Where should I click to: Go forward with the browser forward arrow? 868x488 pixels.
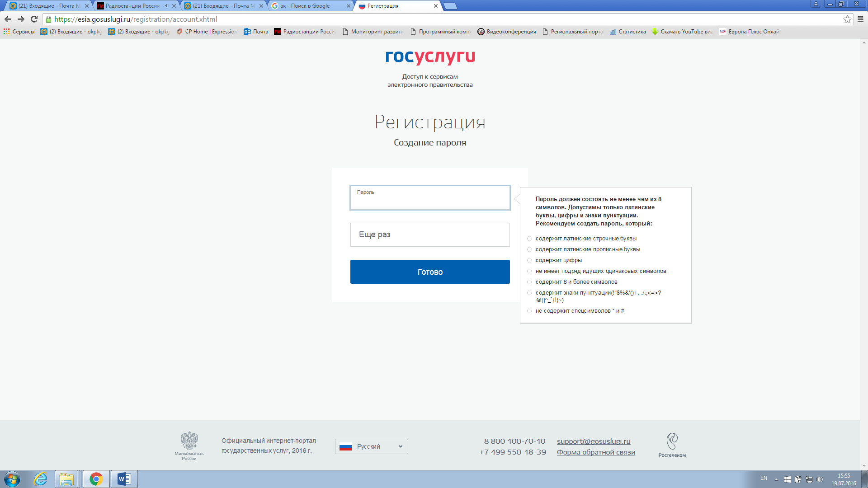[21, 19]
